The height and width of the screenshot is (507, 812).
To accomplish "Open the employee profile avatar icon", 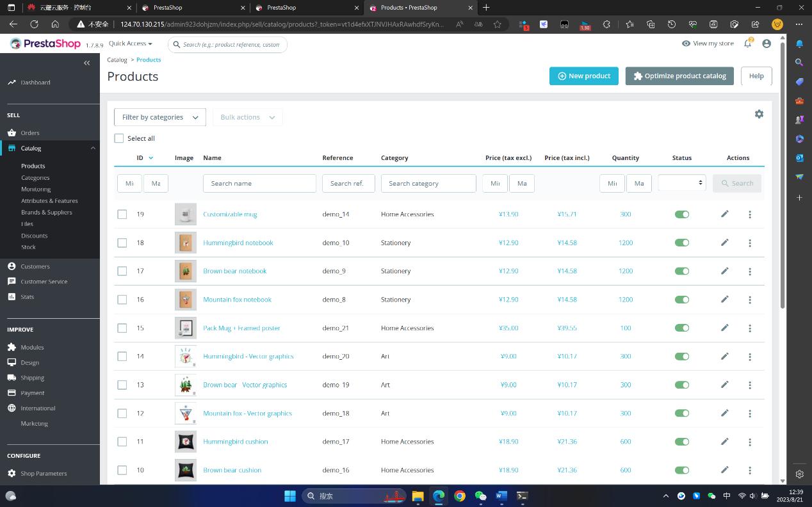I will (x=766, y=44).
